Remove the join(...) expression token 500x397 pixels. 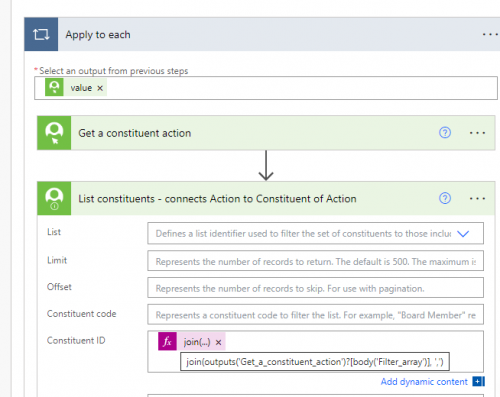tap(218, 342)
